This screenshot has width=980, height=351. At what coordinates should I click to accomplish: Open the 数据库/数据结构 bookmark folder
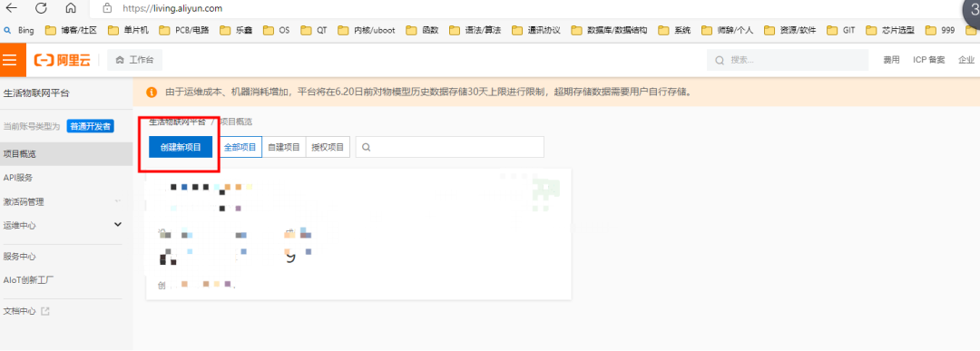click(x=609, y=30)
